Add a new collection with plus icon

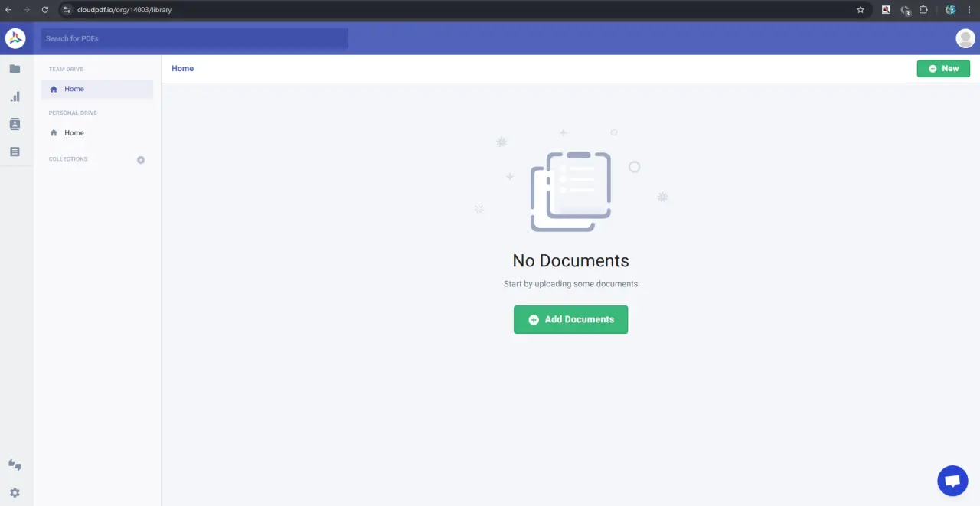point(141,160)
